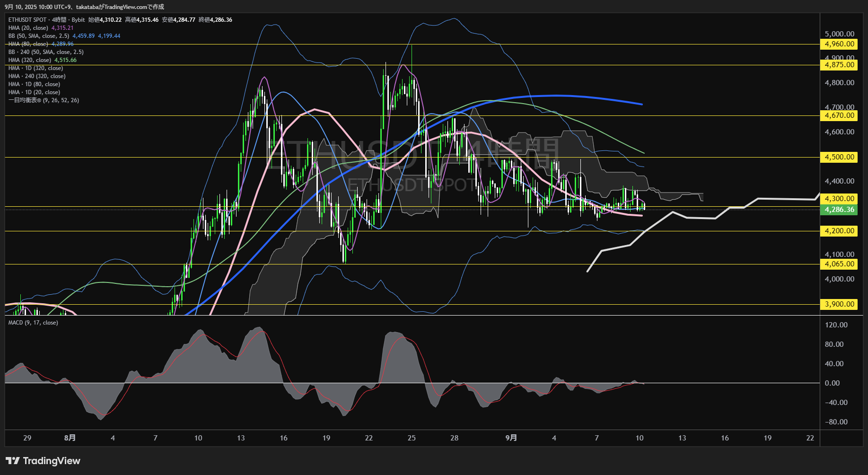Select the HMA (20, close) indicator label

click(x=28, y=28)
